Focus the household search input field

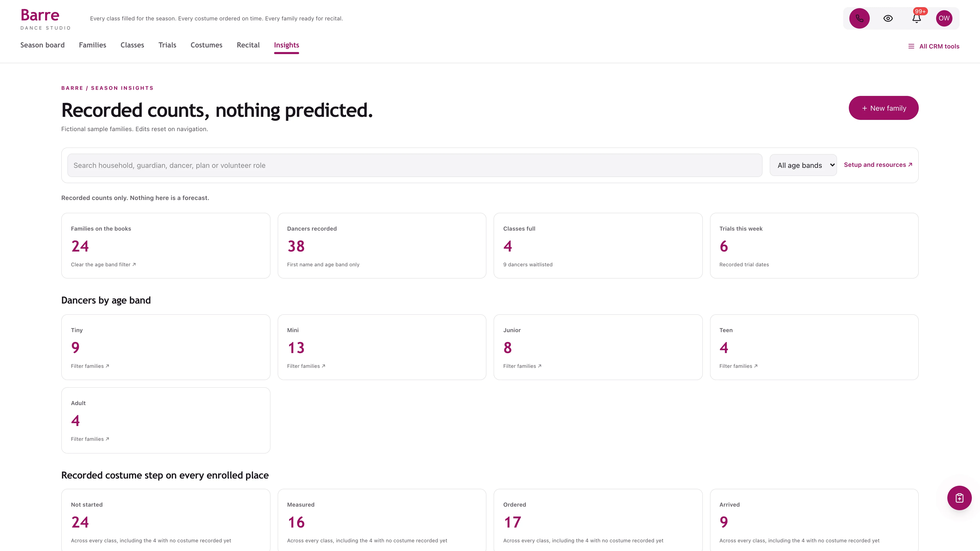[415, 165]
